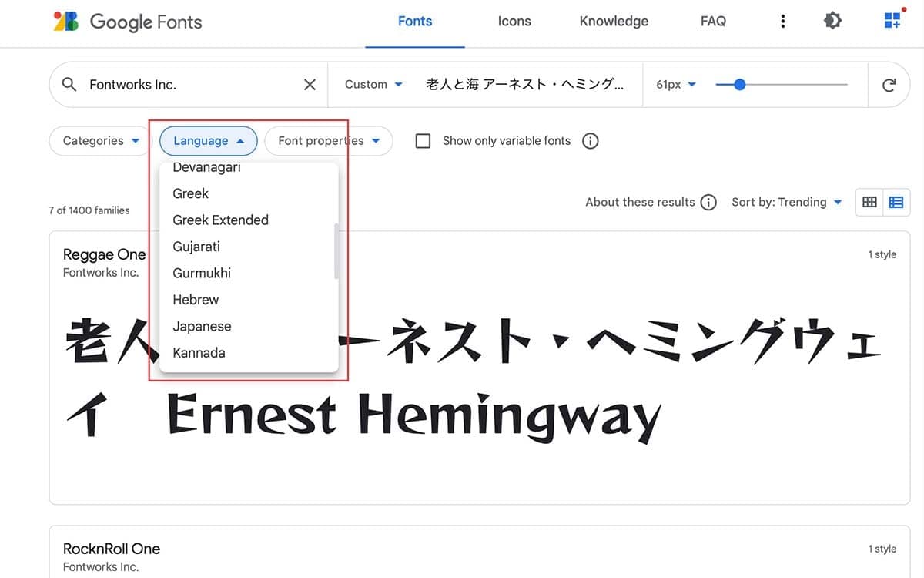Switch to list view of font results
The height and width of the screenshot is (578, 924).
click(x=896, y=202)
